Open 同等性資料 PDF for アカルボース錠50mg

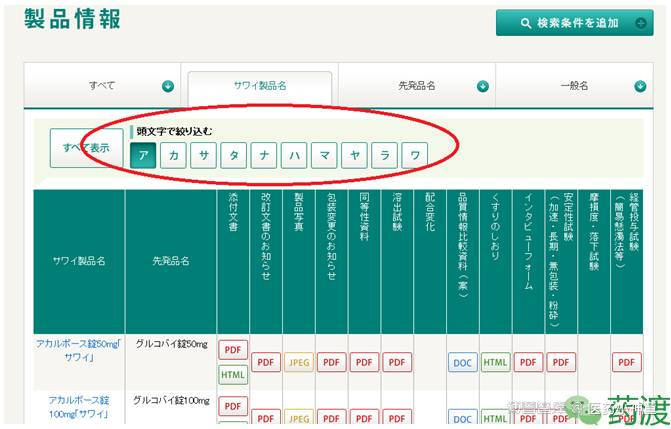coord(364,362)
